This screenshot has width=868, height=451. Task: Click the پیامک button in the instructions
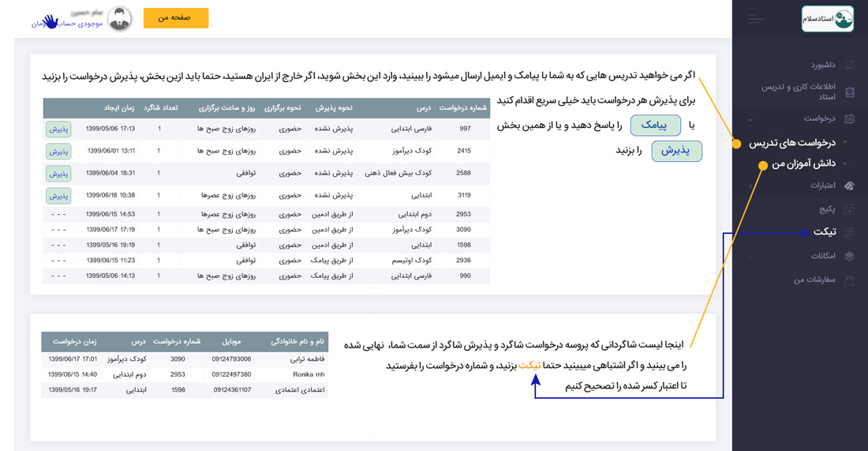656,126
